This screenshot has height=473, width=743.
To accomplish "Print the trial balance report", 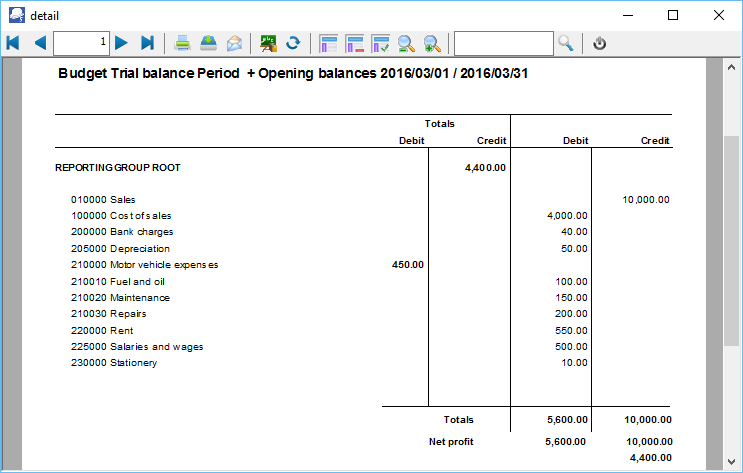I will click(183, 43).
